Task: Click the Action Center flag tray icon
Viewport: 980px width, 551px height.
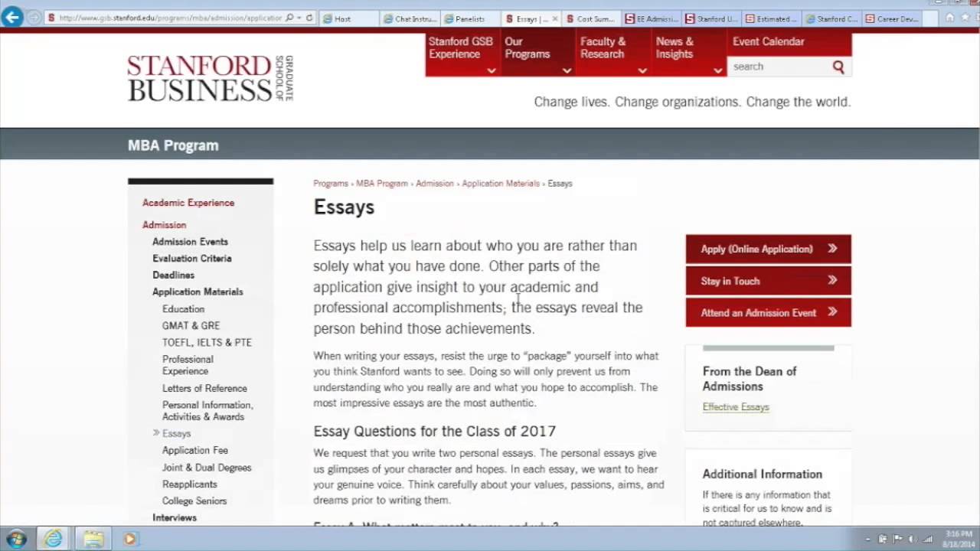Action: pyautogui.click(x=897, y=539)
